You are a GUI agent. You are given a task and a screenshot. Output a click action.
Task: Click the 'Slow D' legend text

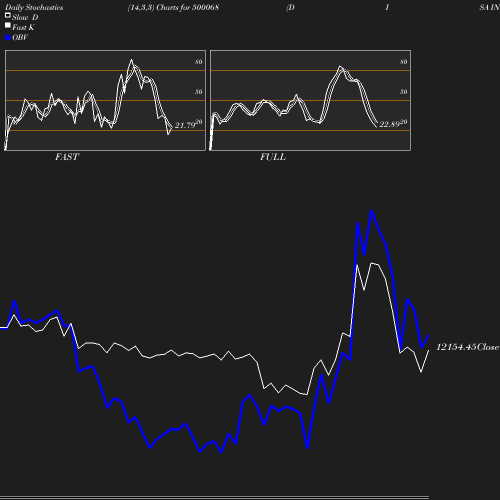(x=25, y=17)
